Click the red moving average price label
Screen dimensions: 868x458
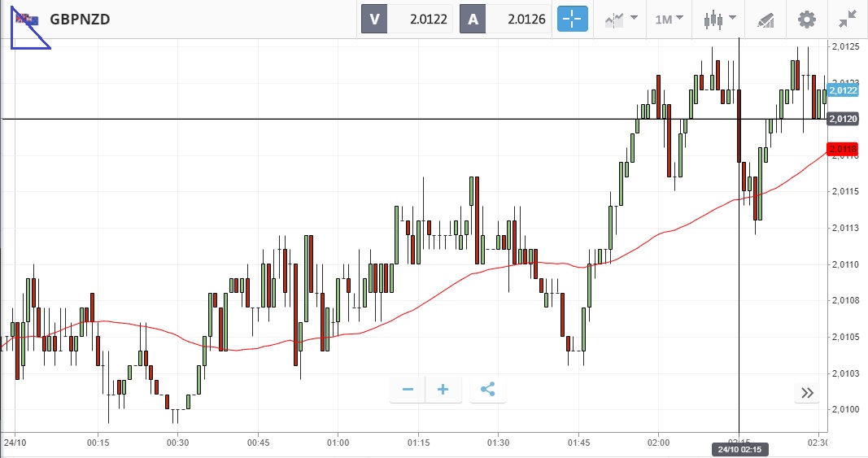click(x=841, y=149)
